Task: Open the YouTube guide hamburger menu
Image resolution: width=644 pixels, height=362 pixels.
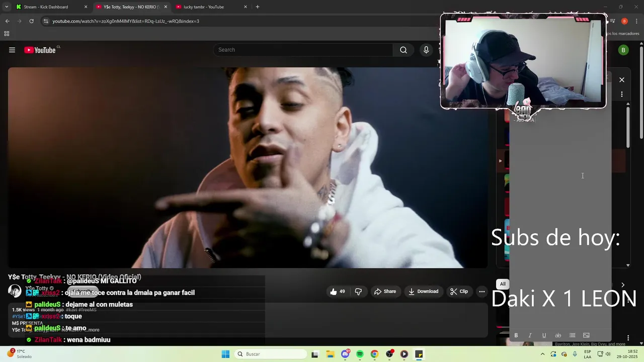Action: (12, 50)
